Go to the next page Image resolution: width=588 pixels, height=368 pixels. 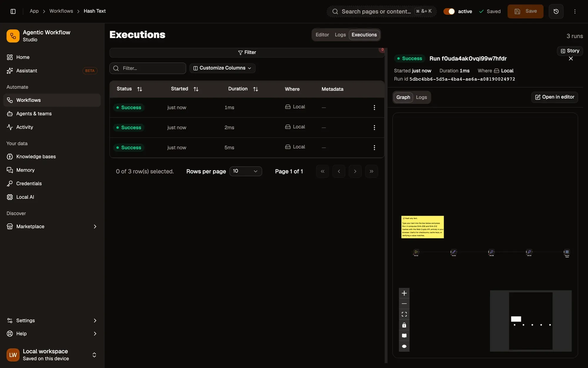[355, 171]
